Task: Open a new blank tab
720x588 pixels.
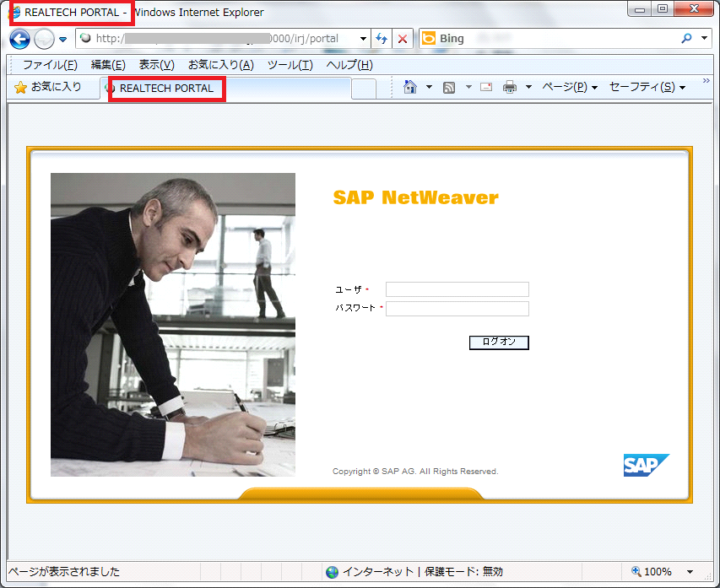Action: [364, 89]
